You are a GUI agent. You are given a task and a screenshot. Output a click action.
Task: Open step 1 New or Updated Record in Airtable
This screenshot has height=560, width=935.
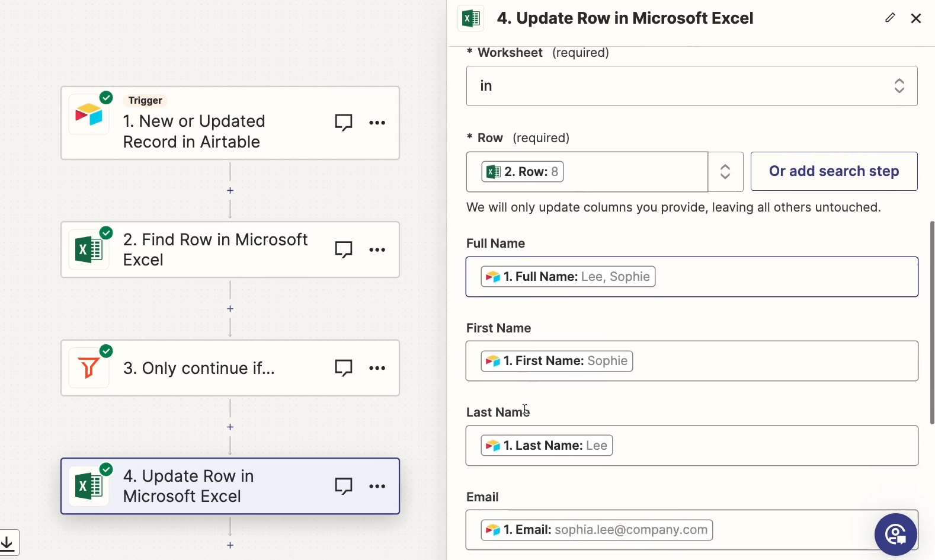pos(230,123)
